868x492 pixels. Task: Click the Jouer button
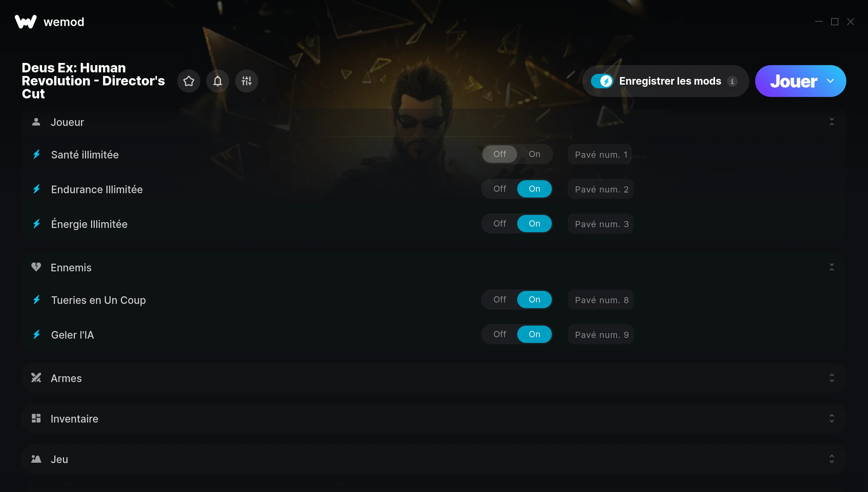click(793, 81)
